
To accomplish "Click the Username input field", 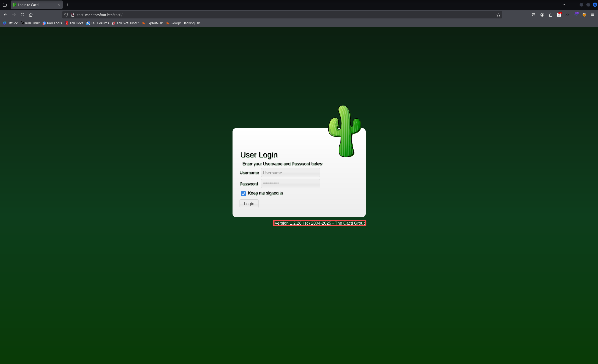I will (290, 173).
